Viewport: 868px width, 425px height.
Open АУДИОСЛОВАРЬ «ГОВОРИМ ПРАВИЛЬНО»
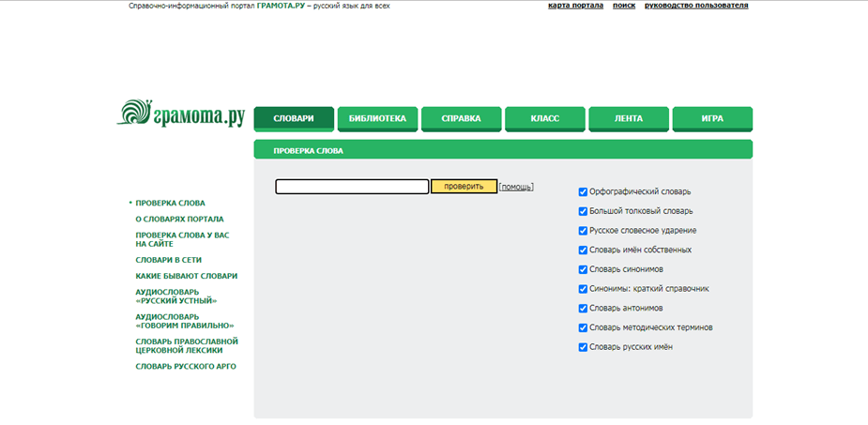185,321
